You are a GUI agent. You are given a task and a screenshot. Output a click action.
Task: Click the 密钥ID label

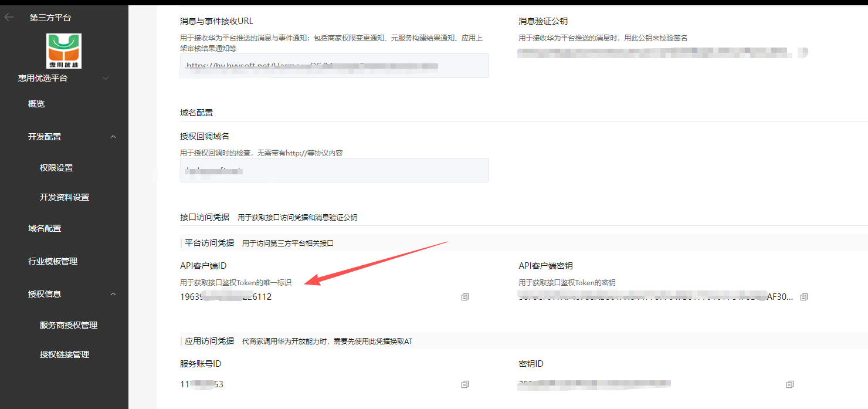point(531,364)
